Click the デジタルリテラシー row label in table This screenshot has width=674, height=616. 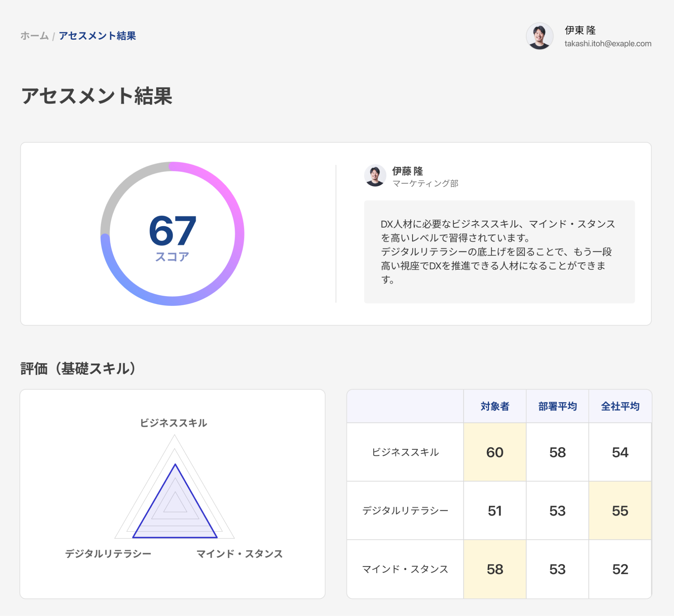(x=405, y=511)
